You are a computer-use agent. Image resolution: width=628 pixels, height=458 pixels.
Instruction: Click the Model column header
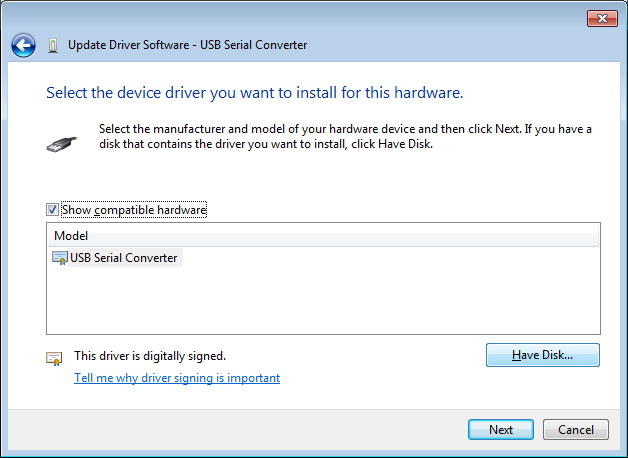(71, 236)
